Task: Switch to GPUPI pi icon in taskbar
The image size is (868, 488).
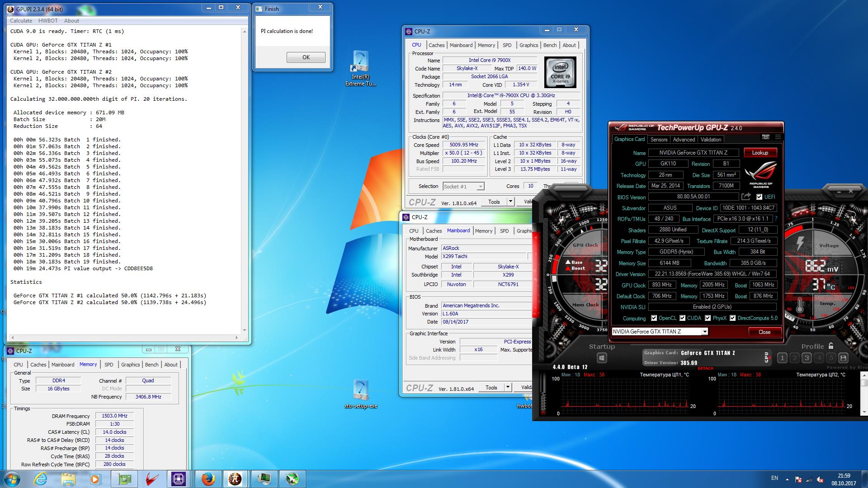Action: click(x=236, y=479)
